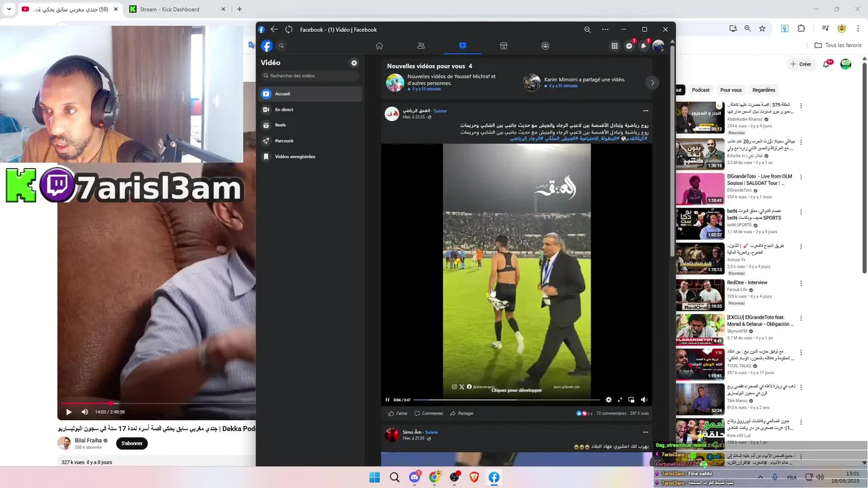Select Pour vous filter chip
Viewport: 868px width, 488px height.
pyautogui.click(x=731, y=89)
